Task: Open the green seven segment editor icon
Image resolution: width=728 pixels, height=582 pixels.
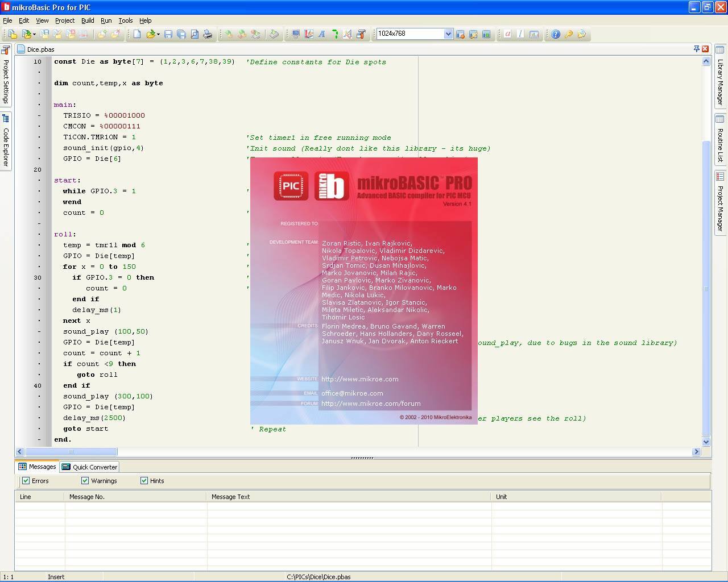Action: pos(335,34)
